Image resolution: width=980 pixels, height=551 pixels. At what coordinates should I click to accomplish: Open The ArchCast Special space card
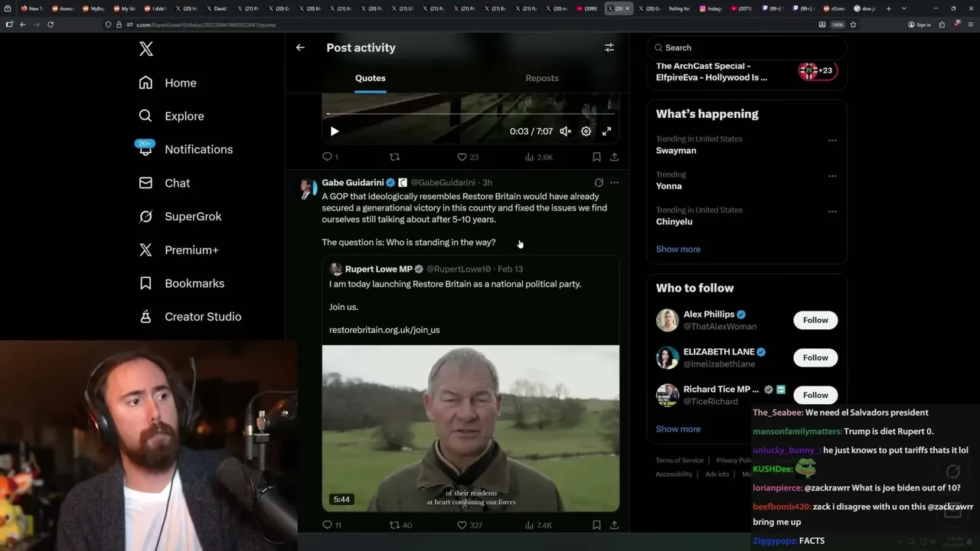pos(747,71)
